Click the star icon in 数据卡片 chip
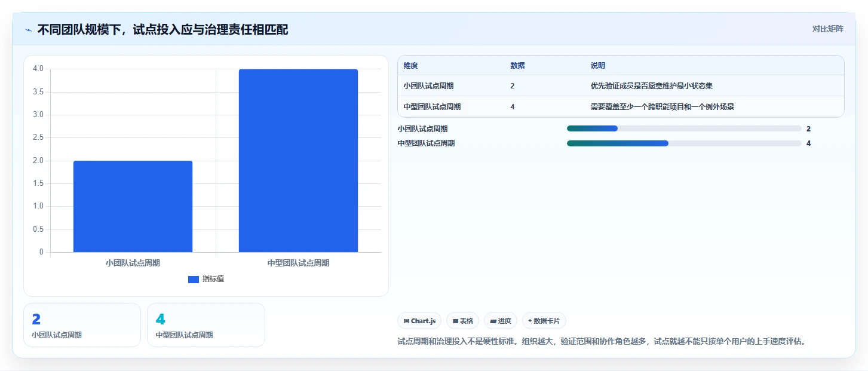This screenshot has height=371, width=868. tap(530, 321)
